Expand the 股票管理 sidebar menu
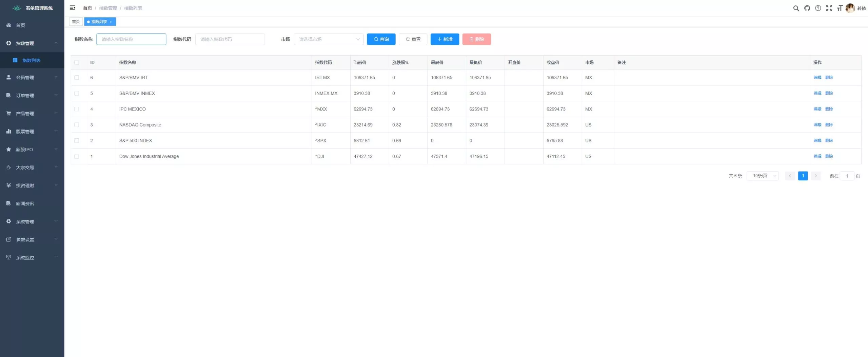 (x=32, y=131)
